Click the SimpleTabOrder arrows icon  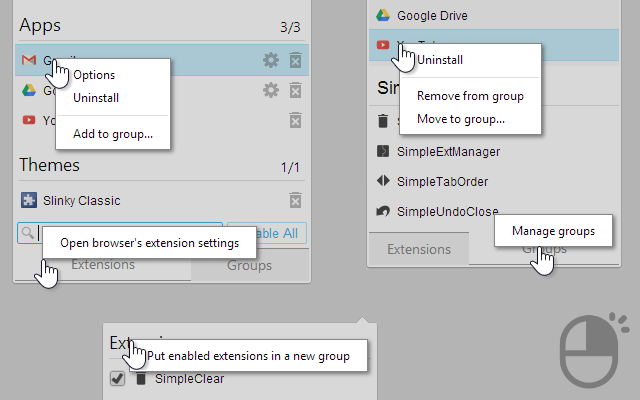coord(382,181)
